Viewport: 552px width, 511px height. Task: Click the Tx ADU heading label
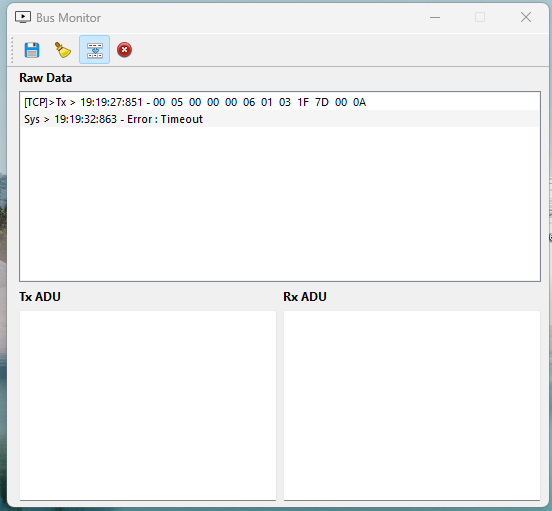tap(40, 297)
